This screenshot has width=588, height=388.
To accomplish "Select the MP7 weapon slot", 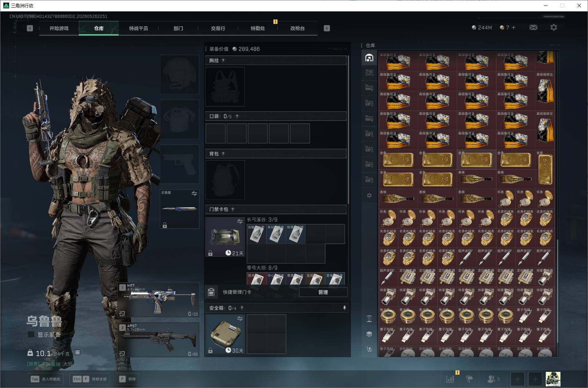I will click(159, 300).
